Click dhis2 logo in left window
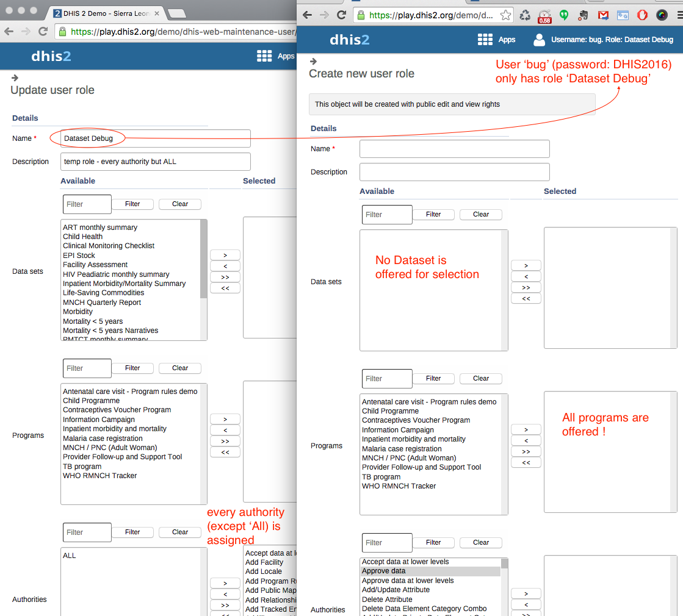 point(51,56)
